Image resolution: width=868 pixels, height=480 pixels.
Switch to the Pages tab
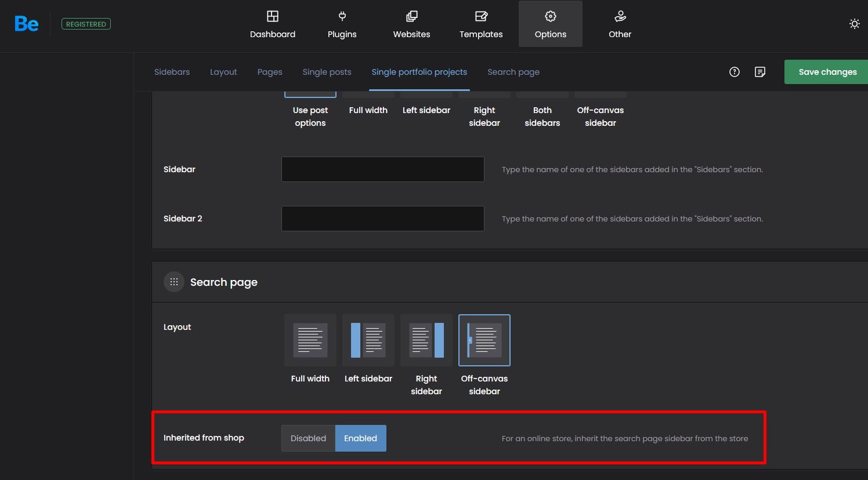coord(270,72)
